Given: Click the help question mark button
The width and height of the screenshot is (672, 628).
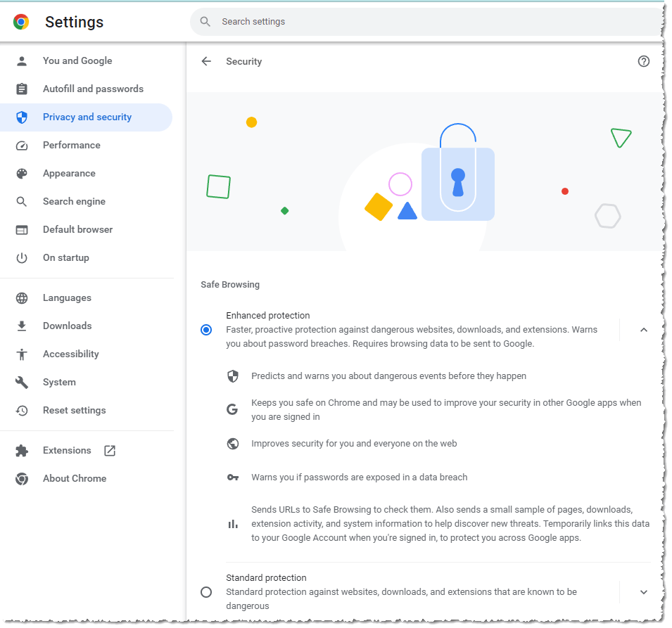Looking at the screenshot, I should 643,61.
